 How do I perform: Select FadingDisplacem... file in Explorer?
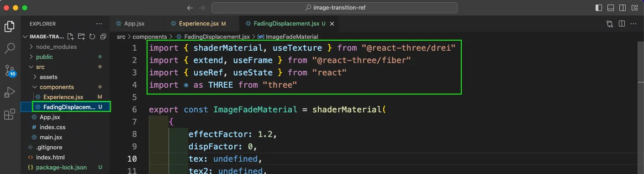click(x=69, y=107)
